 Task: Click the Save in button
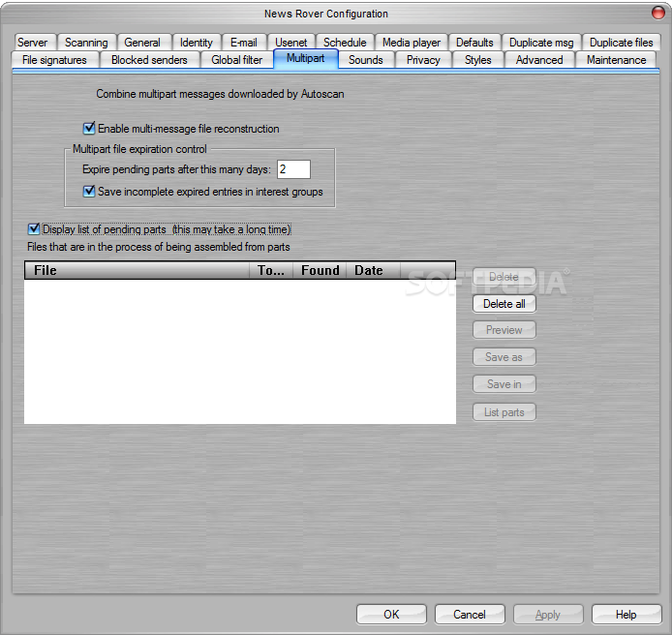(x=504, y=384)
